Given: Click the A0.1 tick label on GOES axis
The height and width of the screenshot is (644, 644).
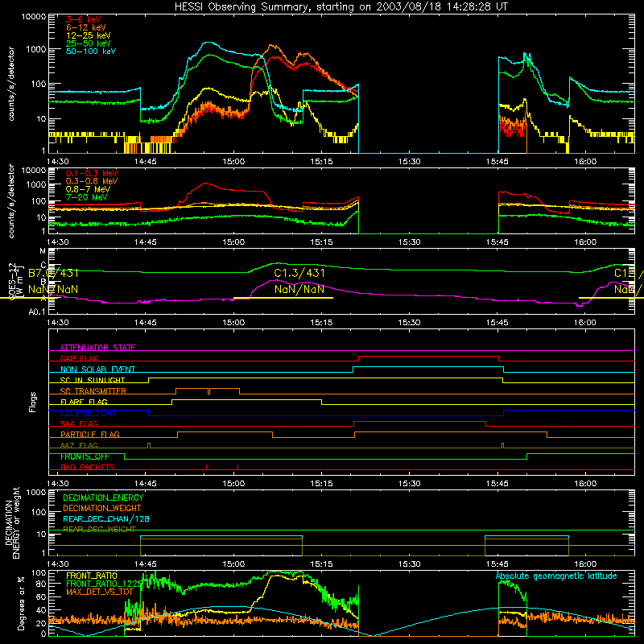Looking at the screenshot, I should [37, 312].
